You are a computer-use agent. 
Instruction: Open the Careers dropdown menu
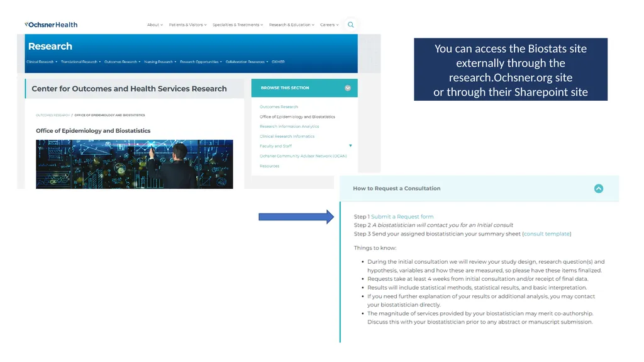tap(330, 25)
